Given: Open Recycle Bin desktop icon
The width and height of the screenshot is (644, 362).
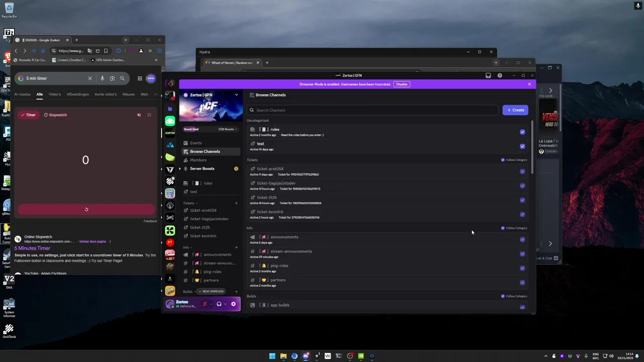Looking at the screenshot, I should coord(9,10).
